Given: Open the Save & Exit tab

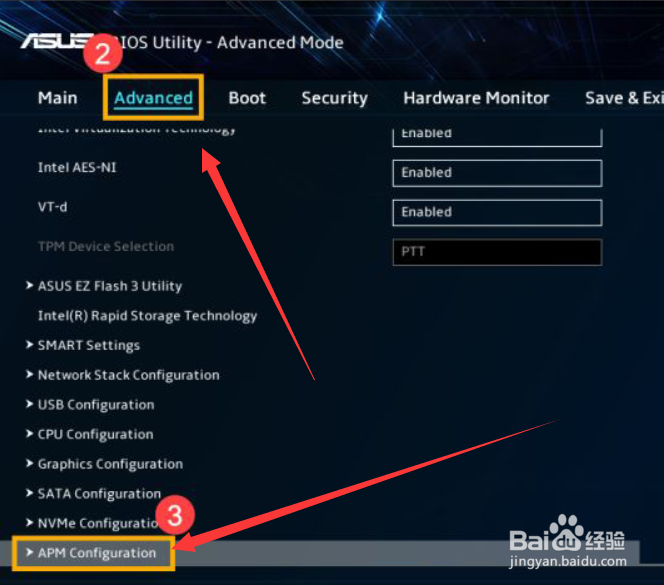Looking at the screenshot, I should 624,98.
